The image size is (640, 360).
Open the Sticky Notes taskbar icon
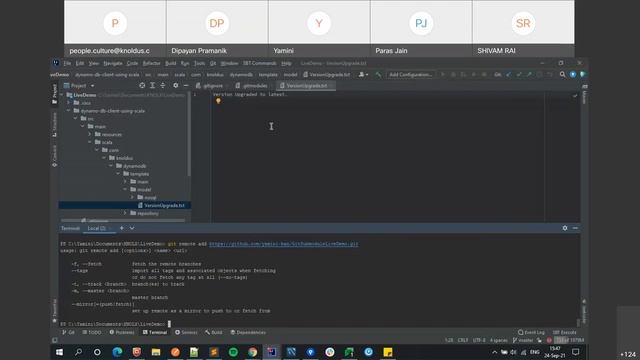[388, 352]
